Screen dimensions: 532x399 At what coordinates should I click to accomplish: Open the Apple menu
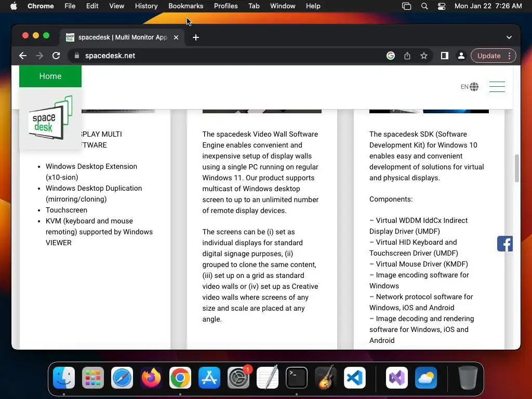pyautogui.click(x=14, y=6)
